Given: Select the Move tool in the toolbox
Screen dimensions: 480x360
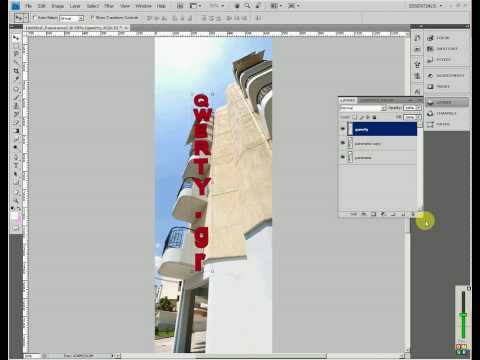Looking at the screenshot, I should pyautogui.click(x=16, y=37).
